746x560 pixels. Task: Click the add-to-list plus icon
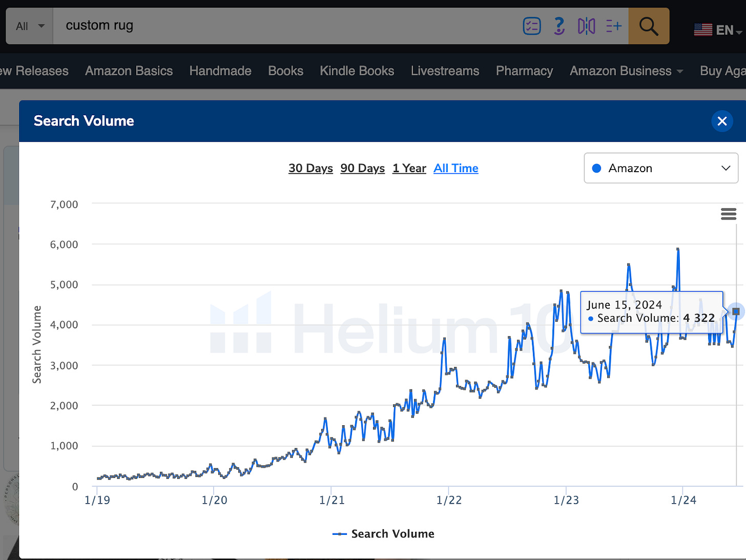614,26
